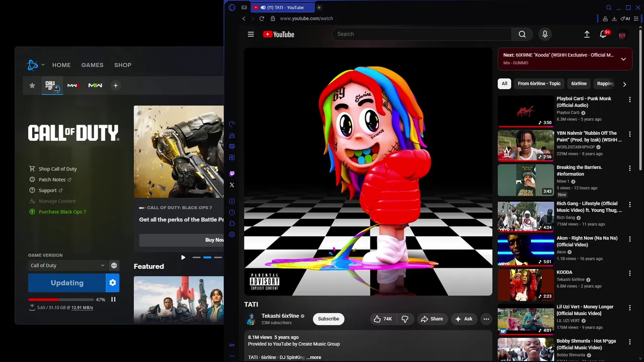Like the TATI video

click(382, 319)
